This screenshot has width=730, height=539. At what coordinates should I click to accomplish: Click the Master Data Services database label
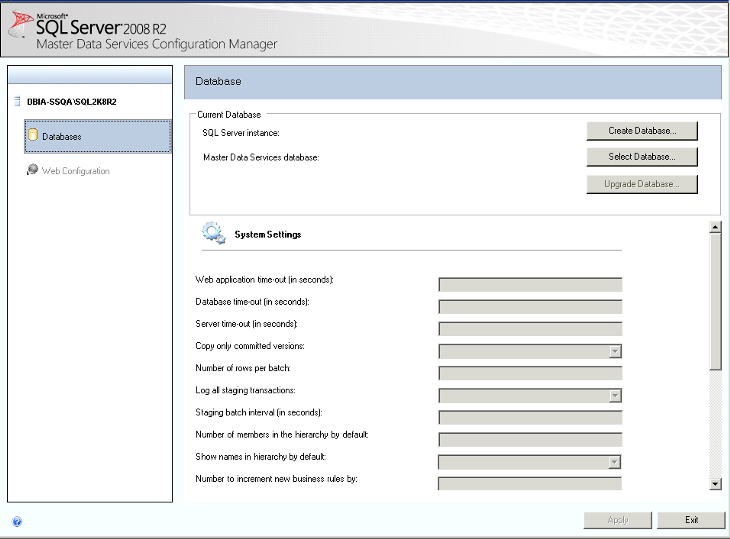261,158
